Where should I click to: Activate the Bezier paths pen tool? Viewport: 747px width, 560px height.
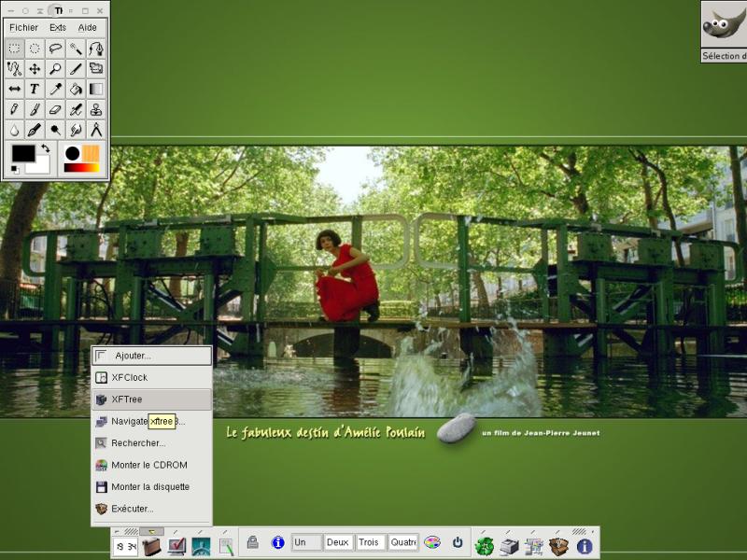96,49
